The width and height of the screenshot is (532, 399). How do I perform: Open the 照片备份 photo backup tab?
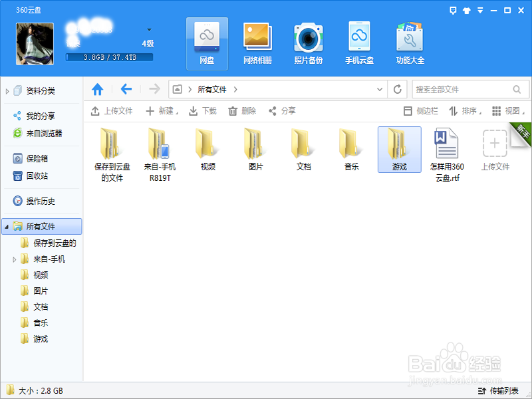pyautogui.click(x=309, y=44)
